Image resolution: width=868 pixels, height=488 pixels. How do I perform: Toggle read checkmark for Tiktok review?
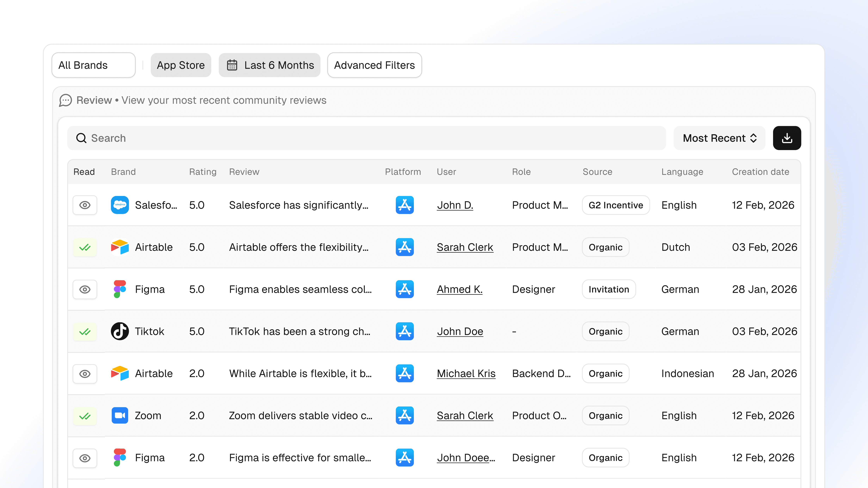(85, 332)
